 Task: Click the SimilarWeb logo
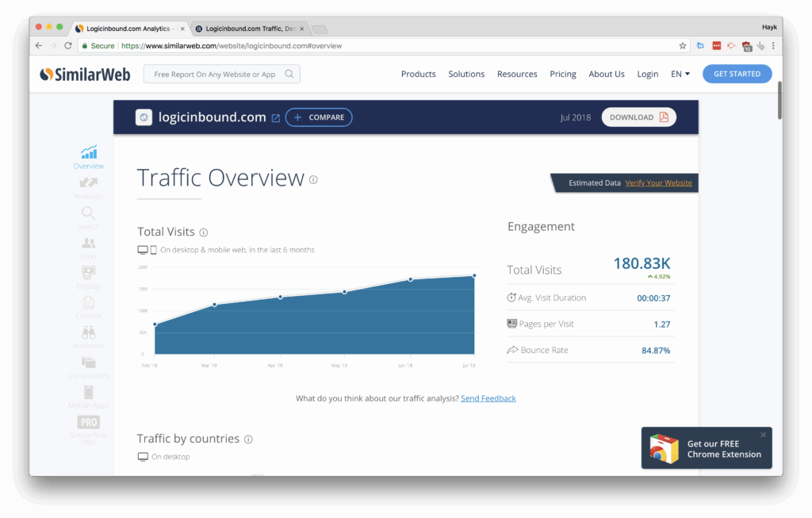[x=86, y=75]
